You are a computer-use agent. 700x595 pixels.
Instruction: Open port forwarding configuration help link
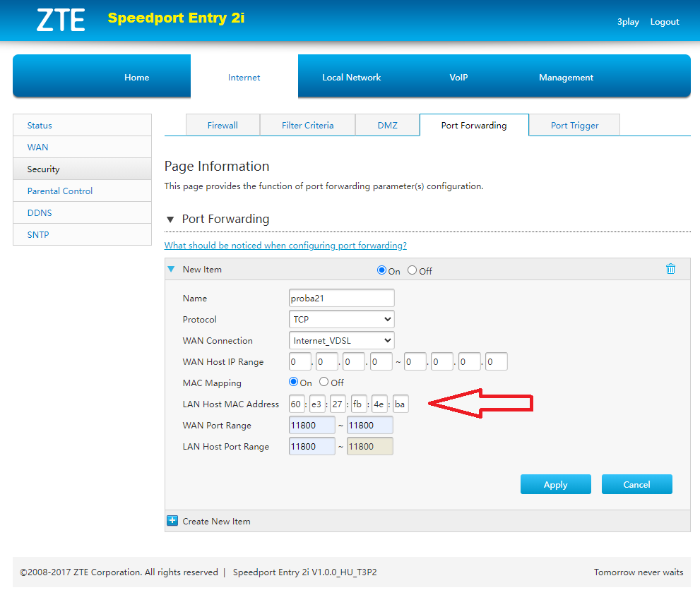pos(285,246)
